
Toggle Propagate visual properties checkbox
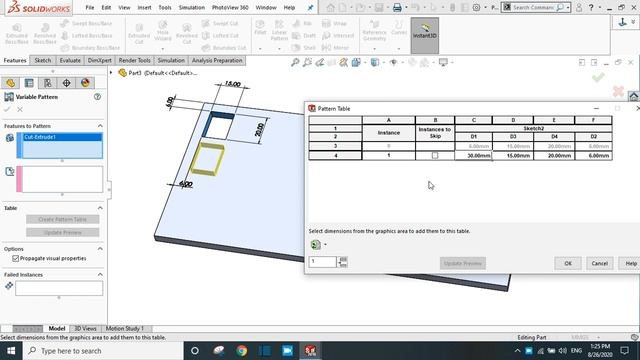pyautogui.click(x=16, y=258)
